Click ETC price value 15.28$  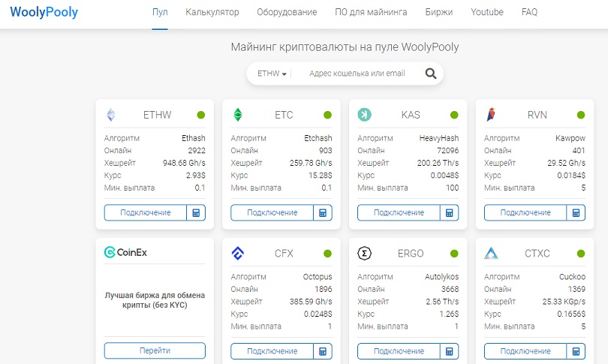(x=321, y=175)
